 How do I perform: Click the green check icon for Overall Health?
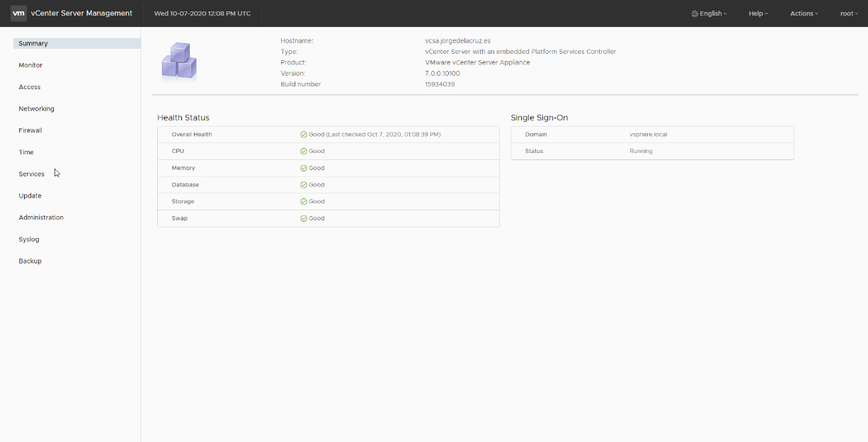[304, 135]
